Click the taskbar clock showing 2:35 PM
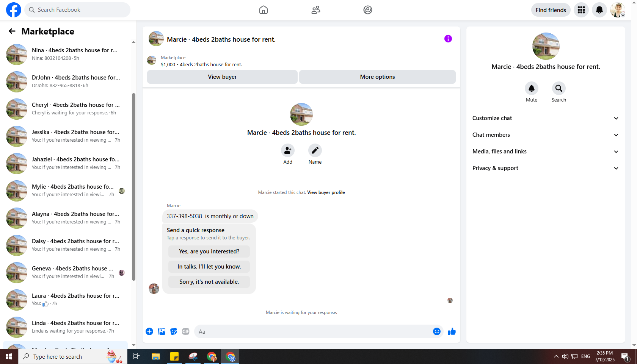This screenshot has height=364, width=637. [604, 356]
